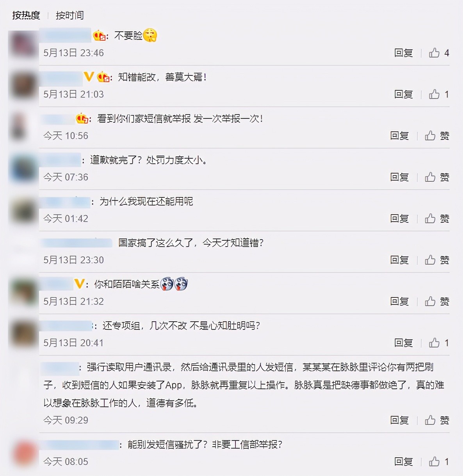Reply to the long comment from 今天 09:29

pos(400,420)
